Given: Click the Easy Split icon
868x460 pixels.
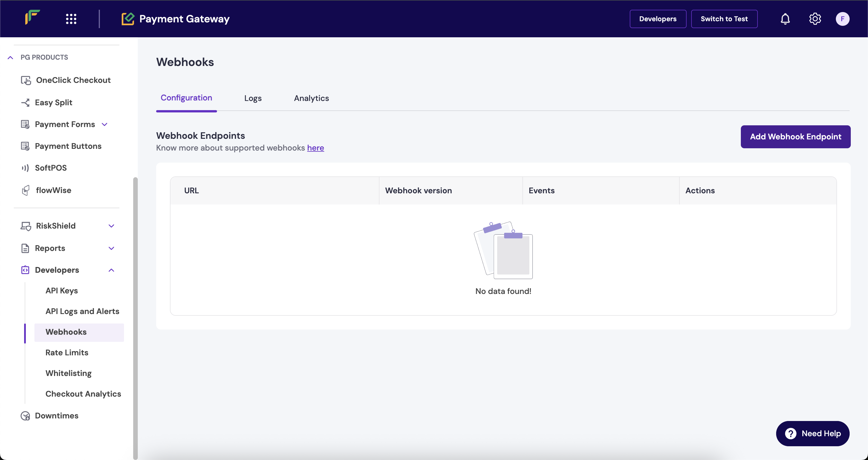Looking at the screenshot, I should click(x=25, y=103).
